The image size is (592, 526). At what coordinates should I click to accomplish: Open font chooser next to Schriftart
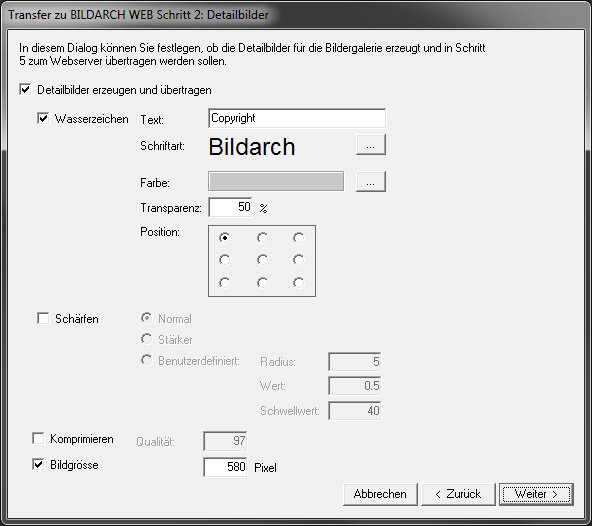coord(371,145)
